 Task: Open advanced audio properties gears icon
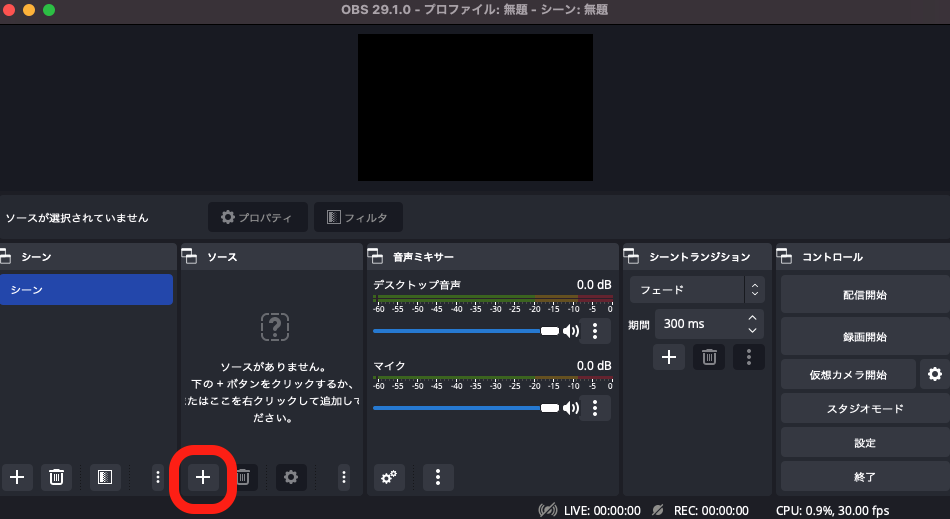[389, 477]
